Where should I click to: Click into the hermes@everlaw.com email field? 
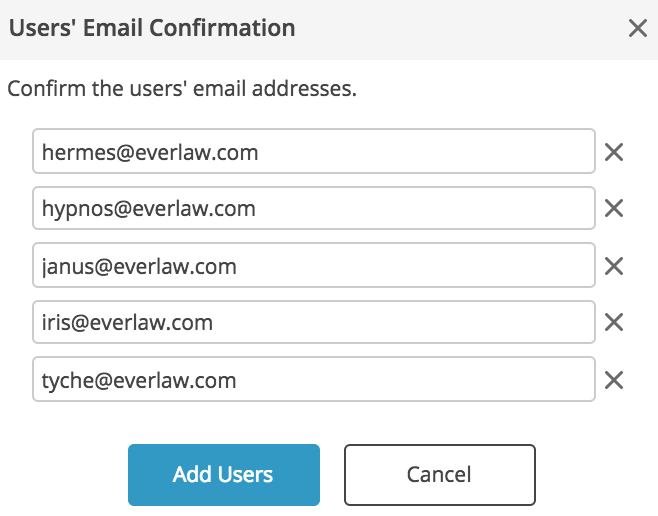[314, 151]
